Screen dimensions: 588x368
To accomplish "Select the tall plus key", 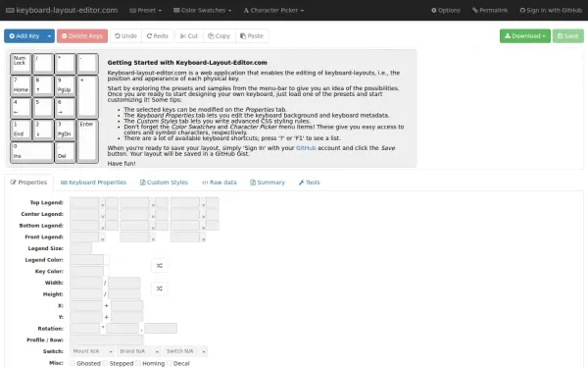I will tap(87, 96).
